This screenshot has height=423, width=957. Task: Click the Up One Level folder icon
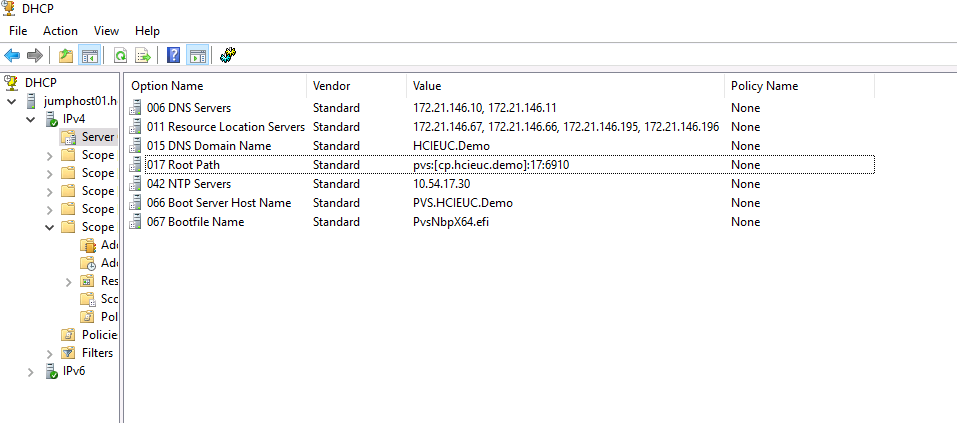(x=66, y=55)
